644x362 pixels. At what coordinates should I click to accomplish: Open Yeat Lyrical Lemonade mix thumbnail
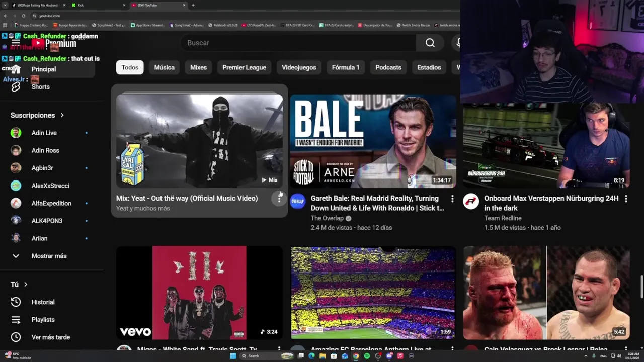coord(199,141)
